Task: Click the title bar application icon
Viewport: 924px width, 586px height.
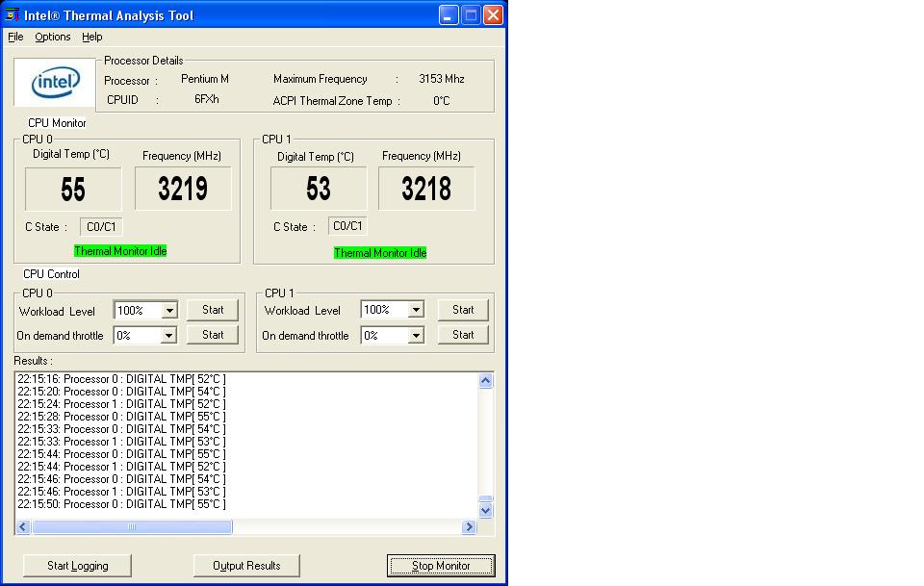Action: pos(12,14)
